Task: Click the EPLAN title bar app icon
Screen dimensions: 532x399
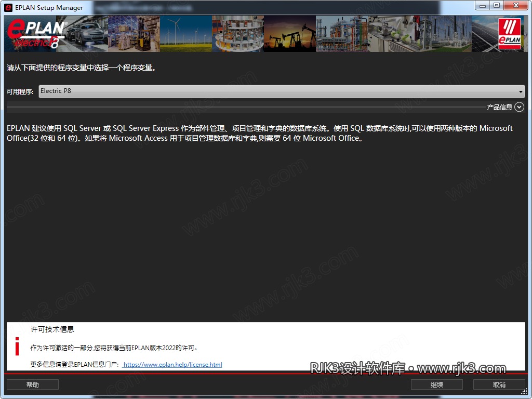Action: pyautogui.click(x=8, y=7)
